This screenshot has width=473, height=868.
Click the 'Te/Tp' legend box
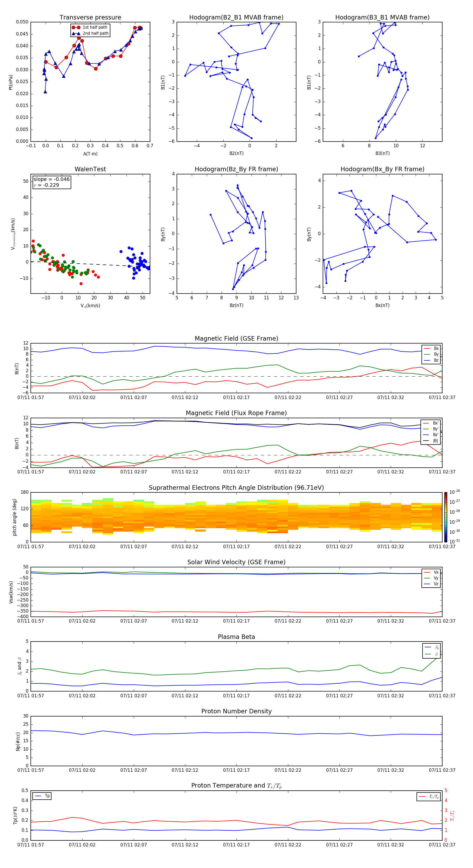click(429, 796)
